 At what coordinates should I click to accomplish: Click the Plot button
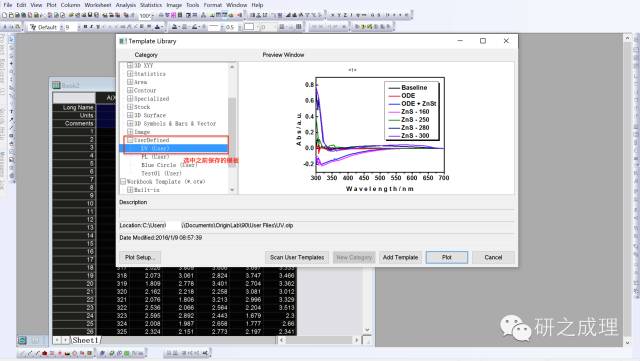pos(447,257)
